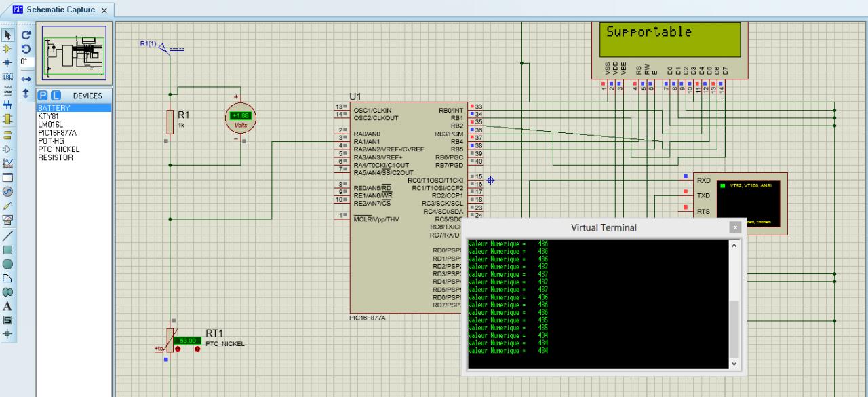Select the Selection Mode arrow tool
This screenshot has width=868, height=397.
click(x=8, y=35)
